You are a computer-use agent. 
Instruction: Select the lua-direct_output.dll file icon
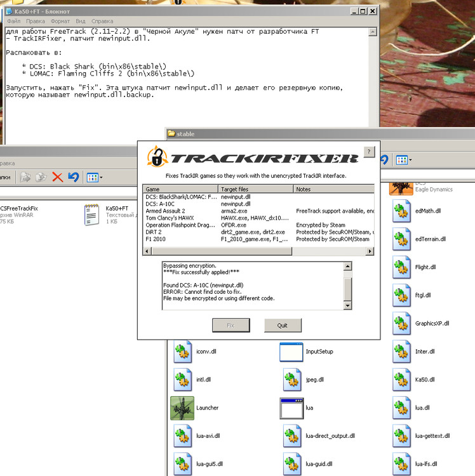pos(292,436)
